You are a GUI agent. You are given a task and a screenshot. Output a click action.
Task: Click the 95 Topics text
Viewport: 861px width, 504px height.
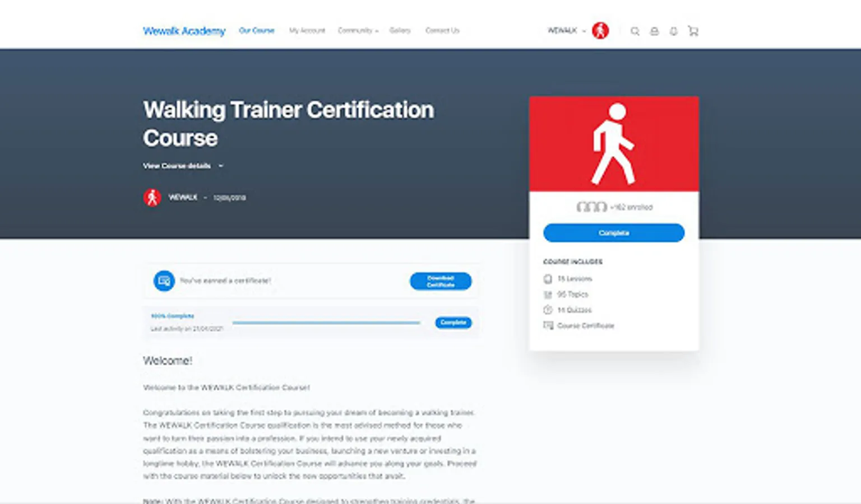(572, 295)
